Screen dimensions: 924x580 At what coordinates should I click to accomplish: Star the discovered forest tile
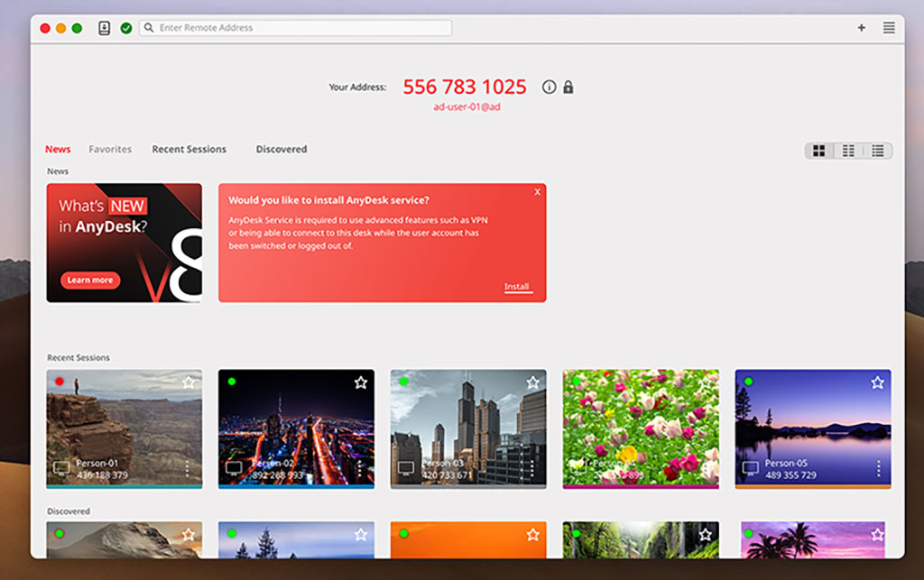coord(706,535)
